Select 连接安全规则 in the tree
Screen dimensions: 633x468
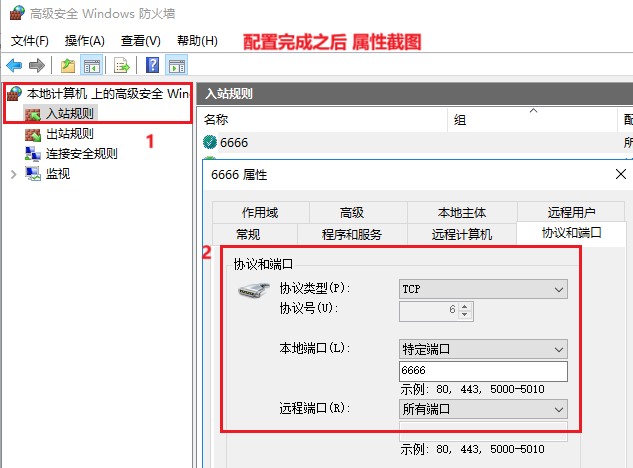tap(82, 153)
